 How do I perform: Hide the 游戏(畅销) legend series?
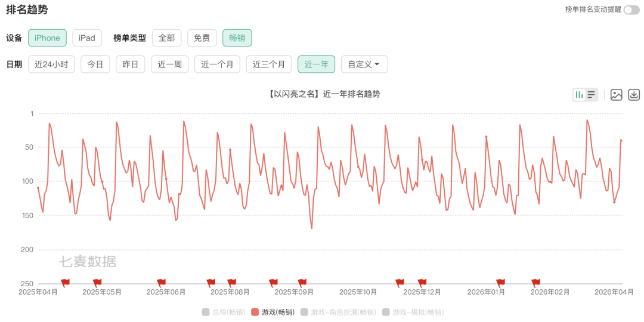(x=273, y=312)
